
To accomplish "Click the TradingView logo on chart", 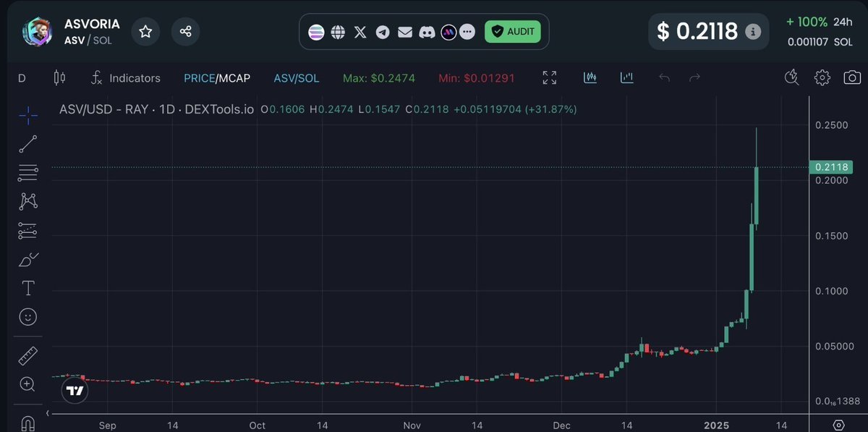I will (75, 391).
